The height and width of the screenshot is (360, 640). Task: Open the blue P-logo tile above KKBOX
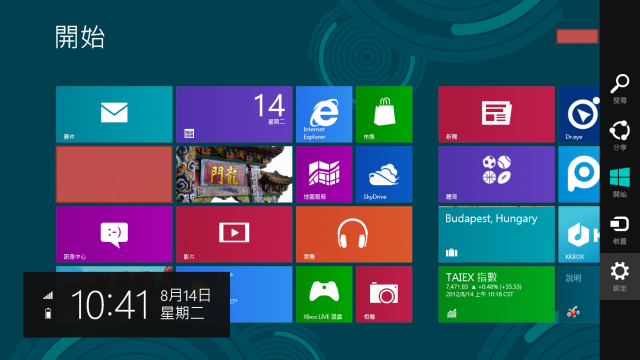(x=579, y=174)
